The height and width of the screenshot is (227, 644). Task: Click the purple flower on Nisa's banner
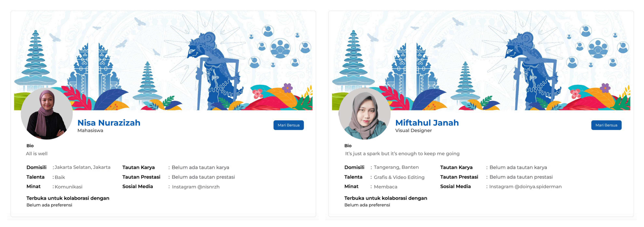pos(288,88)
